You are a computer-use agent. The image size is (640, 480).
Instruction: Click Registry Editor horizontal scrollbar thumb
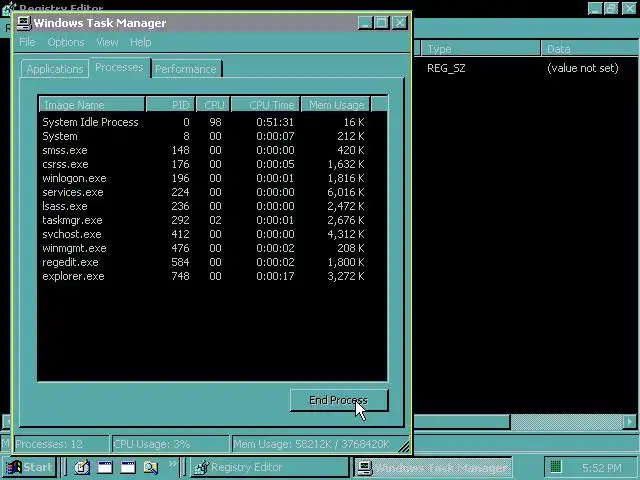coord(462,422)
